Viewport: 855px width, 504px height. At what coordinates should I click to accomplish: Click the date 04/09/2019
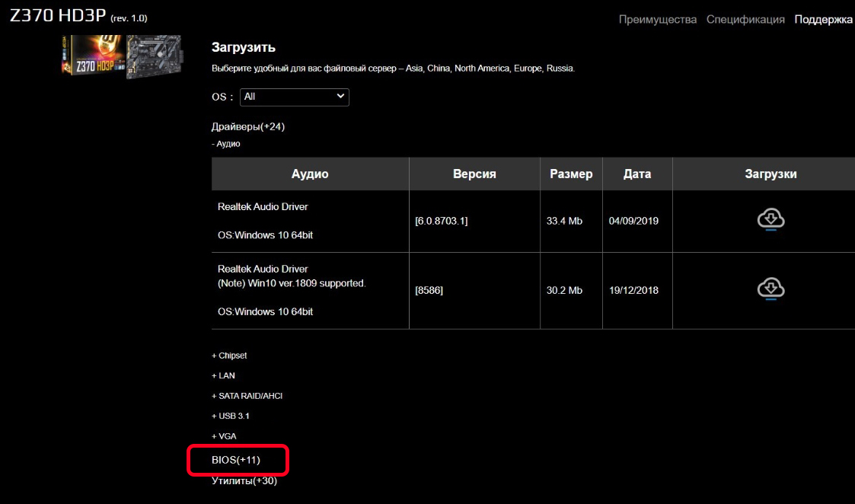[x=633, y=221]
